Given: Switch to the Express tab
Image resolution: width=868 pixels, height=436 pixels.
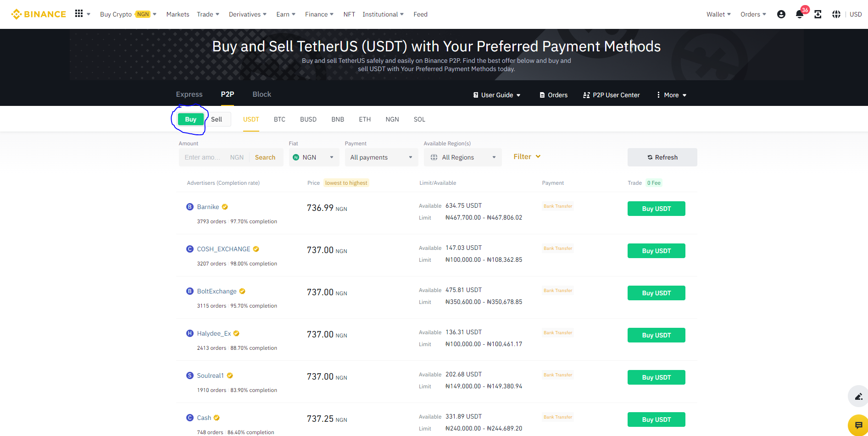Looking at the screenshot, I should tap(189, 94).
